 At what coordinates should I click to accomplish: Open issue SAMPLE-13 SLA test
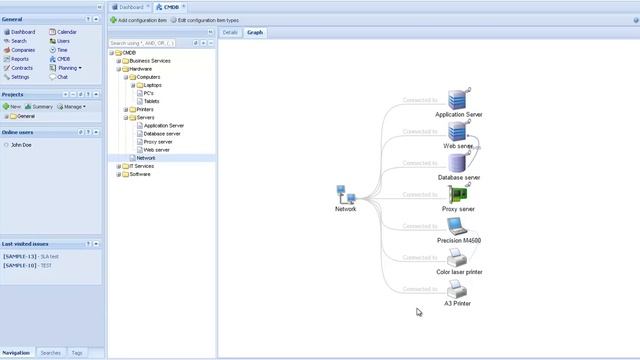[31, 256]
